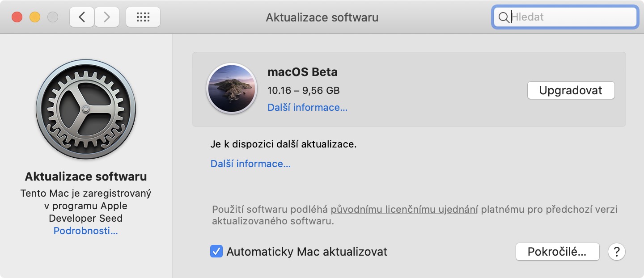Open Další informace under macOS Beta

point(307,108)
